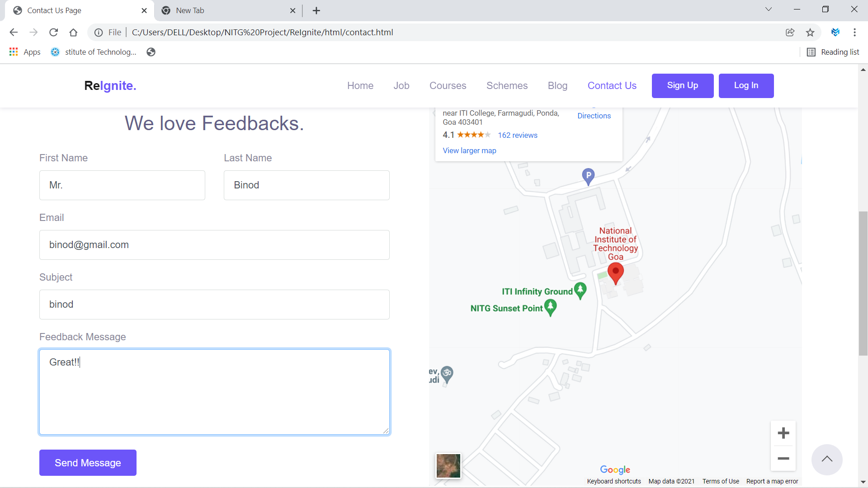Open the Reading list panel

(833, 52)
